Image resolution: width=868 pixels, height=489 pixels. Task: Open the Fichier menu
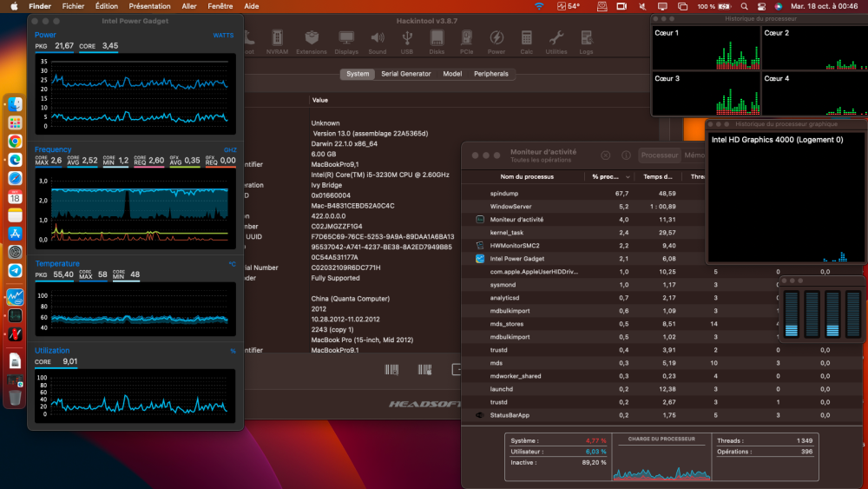(x=73, y=6)
